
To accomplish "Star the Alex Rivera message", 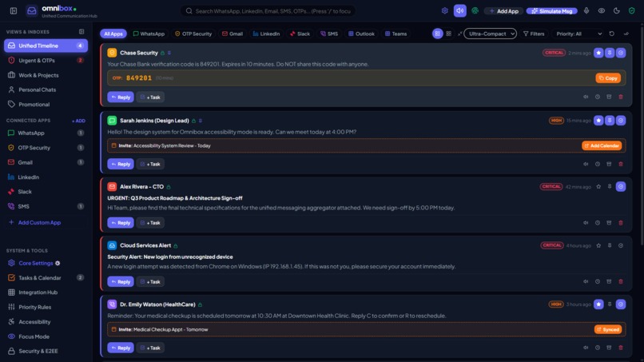I will tap(598, 186).
